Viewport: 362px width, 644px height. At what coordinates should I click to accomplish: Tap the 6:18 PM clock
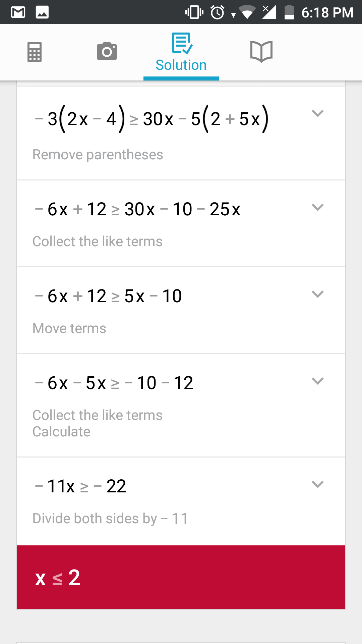(x=327, y=12)
